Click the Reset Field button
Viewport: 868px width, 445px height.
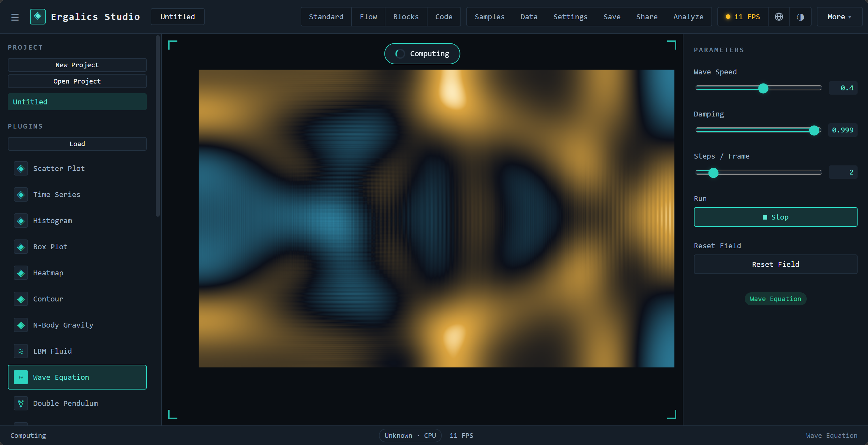click(x=775, y=264)
